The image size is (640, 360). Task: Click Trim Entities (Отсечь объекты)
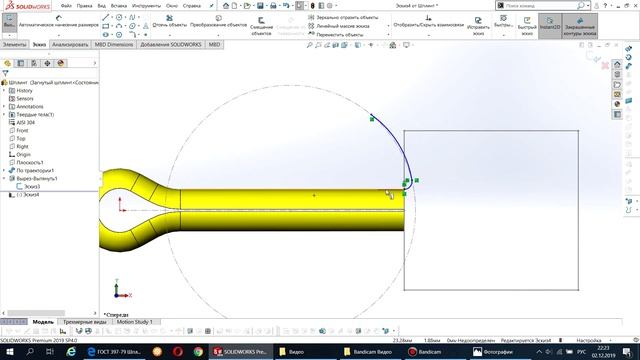169,21
